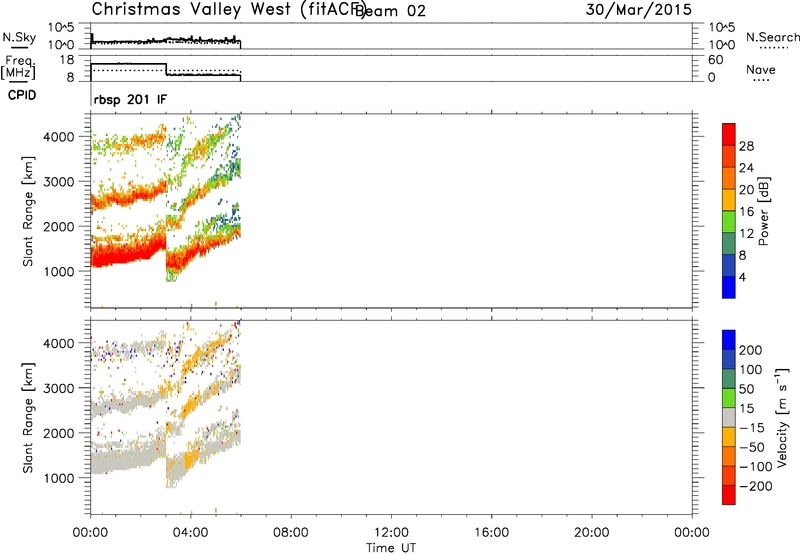Click the '200' velocity color bar tick
Viewport: 800px width, 554px height.
751,350
